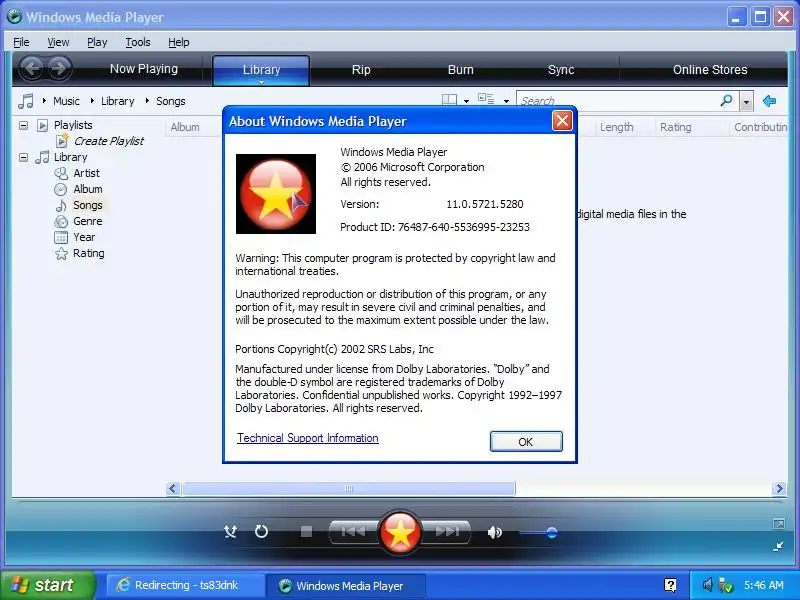Click the Search input field
Viewport: 800px width, 600px height.
617,101
